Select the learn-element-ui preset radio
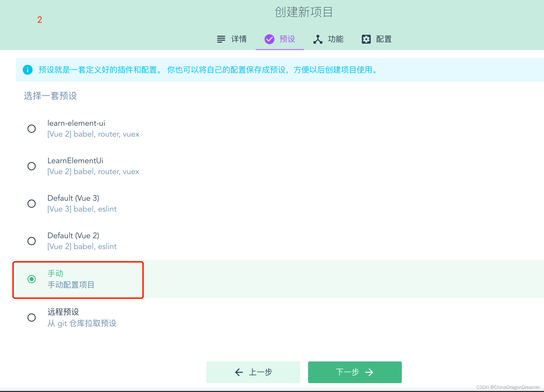The height and width of the screenshot is (392, 544). point(32,129)
